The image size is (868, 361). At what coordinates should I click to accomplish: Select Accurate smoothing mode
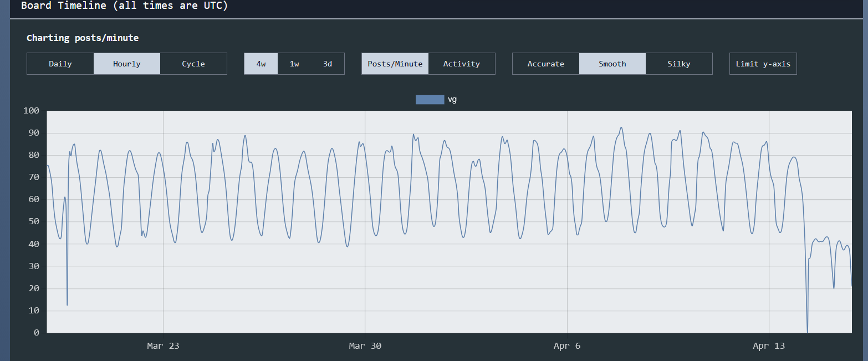546,64
